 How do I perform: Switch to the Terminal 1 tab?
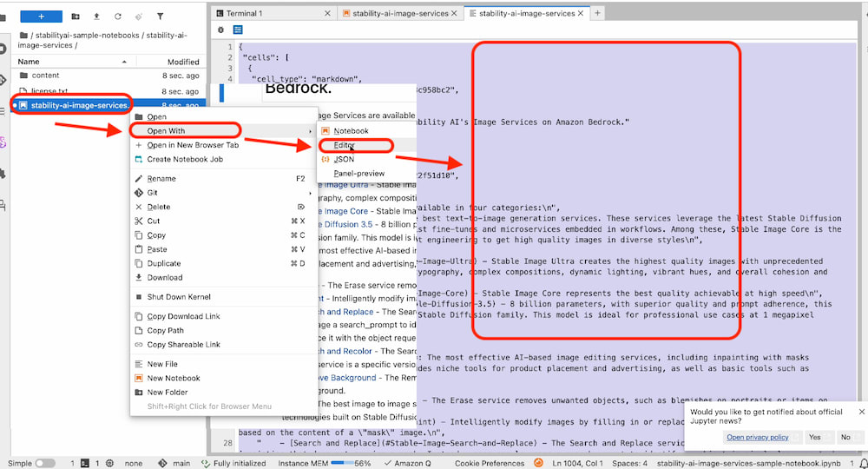pyautogui.click(x=273, y=13)
